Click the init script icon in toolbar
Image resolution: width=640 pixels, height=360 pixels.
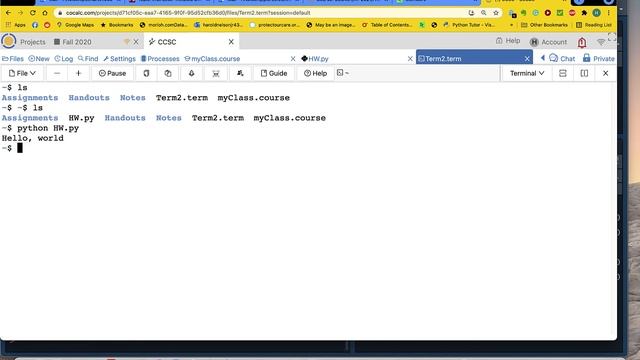click(216, 73)
